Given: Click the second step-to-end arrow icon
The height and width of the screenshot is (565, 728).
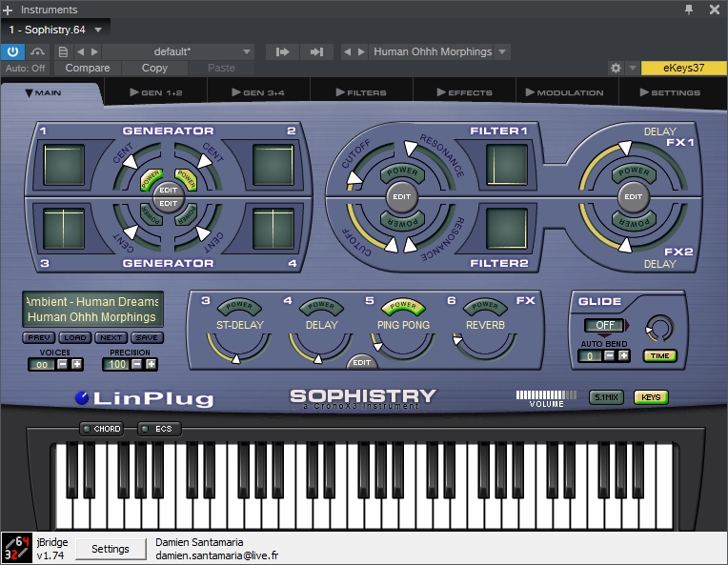Looking at the screenshot, I should pyautogui.click(x=316, y=52).
